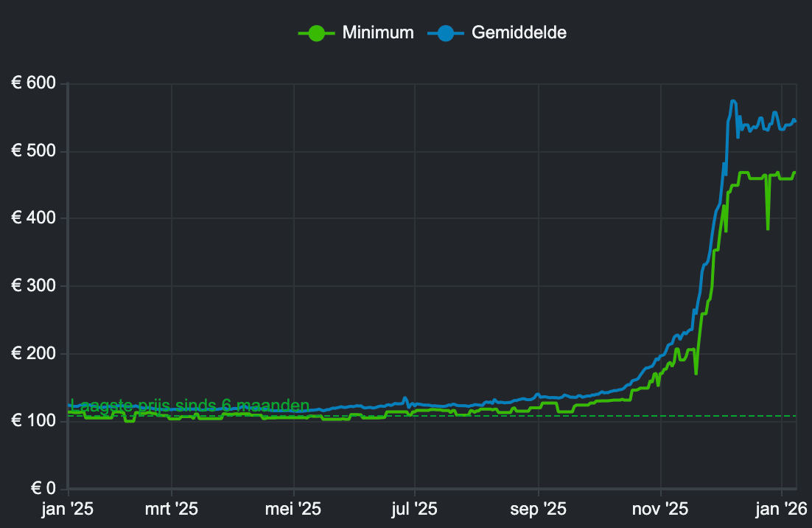This screenshot has width=812, height=528.
Task: Click the green Minimum legend marker
Action: coord(316,33)
